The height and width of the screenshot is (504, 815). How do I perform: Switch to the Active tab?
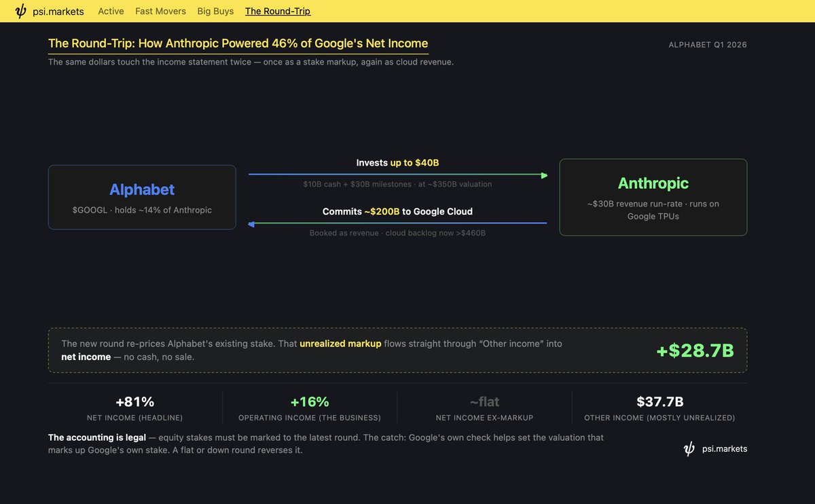111,11
